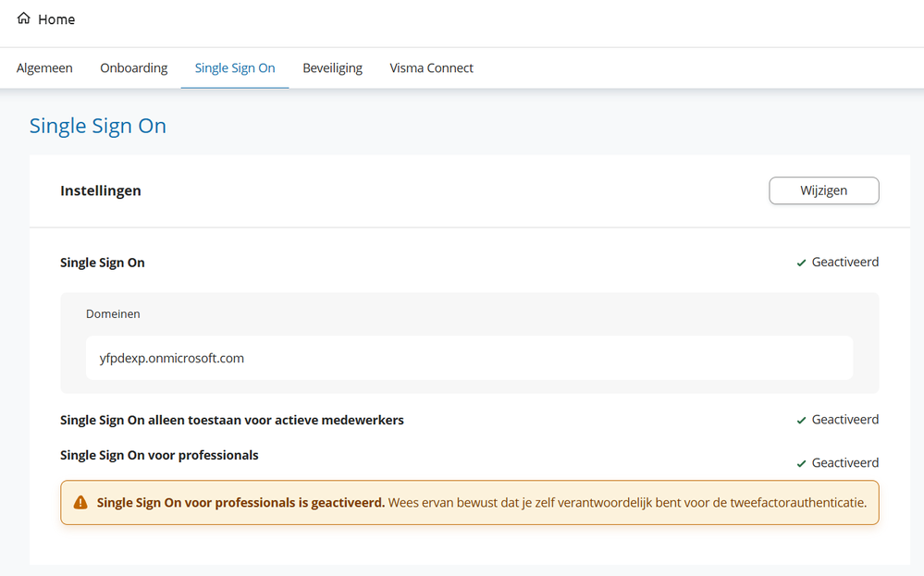The height and width of the screenshot is (576, 924).
Task: Click the bold Single Sign On setting label
Action: tap(103, 263)
